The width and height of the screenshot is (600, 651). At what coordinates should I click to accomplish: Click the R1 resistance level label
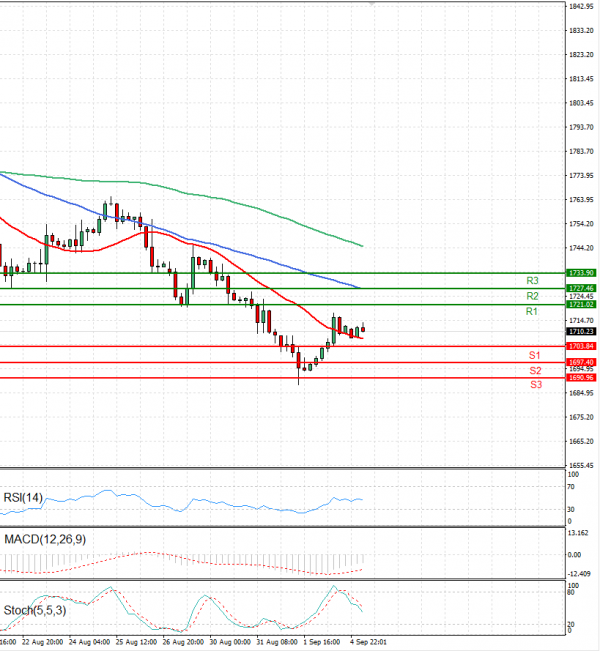tap(532, 312)
